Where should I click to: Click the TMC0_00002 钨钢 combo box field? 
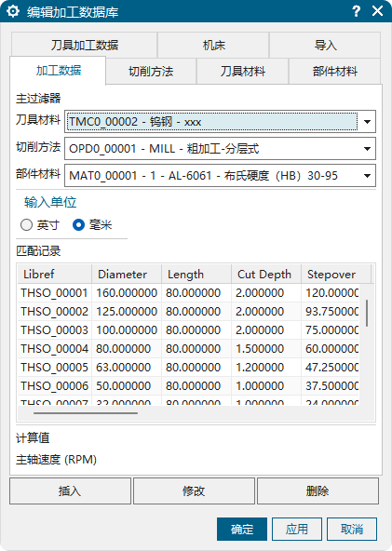tap(220, 122)
